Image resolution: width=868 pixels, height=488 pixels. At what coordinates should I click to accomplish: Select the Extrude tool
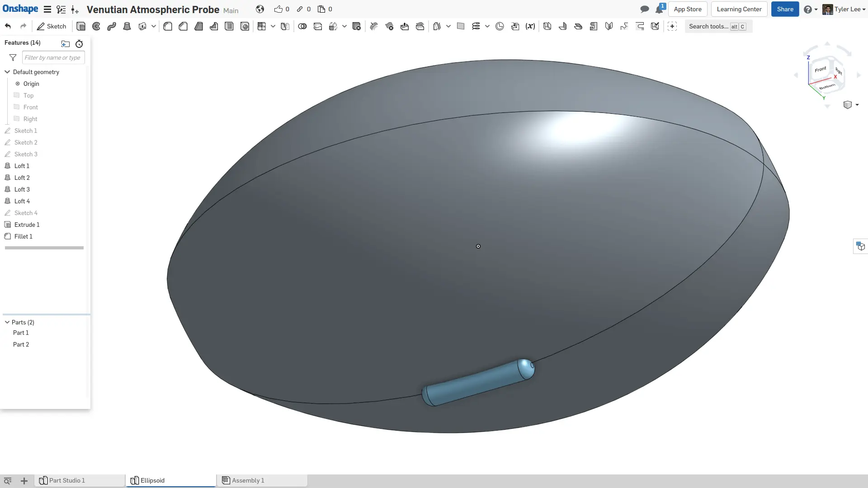[x=81, y=26]
